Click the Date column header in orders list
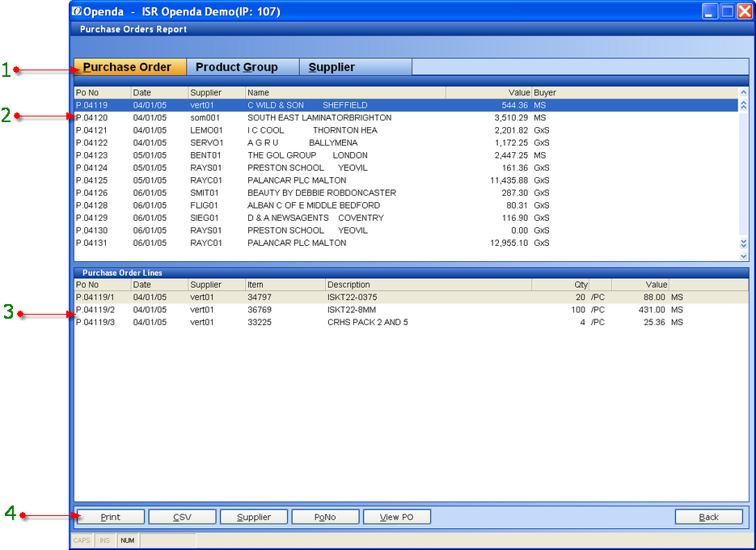The image size is (756, 550). [159, 93]
